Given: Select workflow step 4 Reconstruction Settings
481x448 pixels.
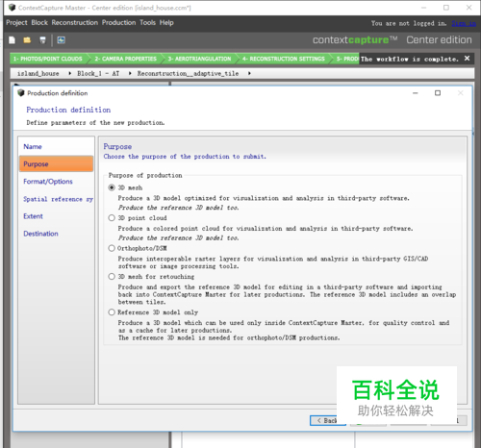Looking at the screenshot, I should click(x=284, y=59).
